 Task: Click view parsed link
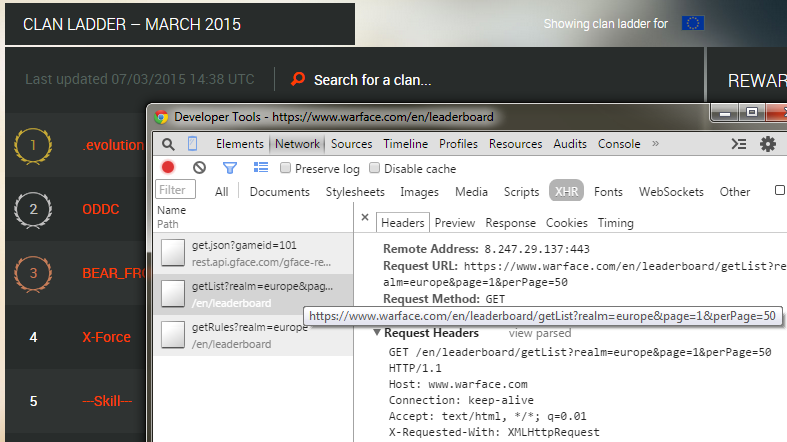540,333
